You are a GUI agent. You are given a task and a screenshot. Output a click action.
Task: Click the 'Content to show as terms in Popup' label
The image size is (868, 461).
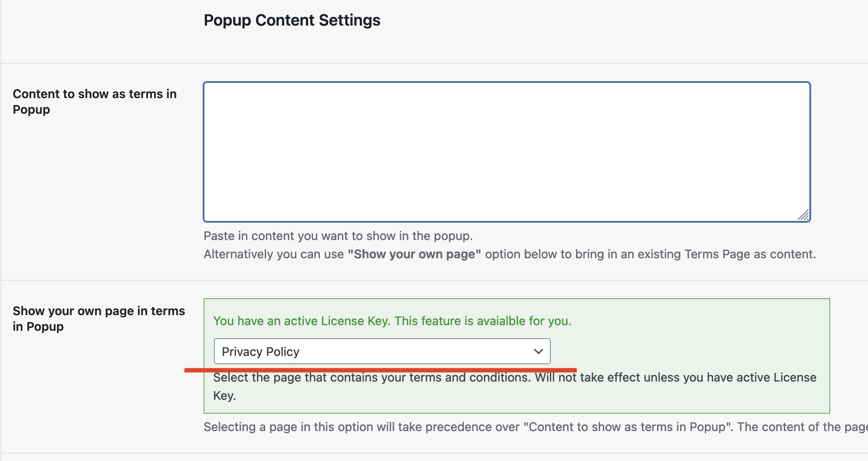click(95, 102)
